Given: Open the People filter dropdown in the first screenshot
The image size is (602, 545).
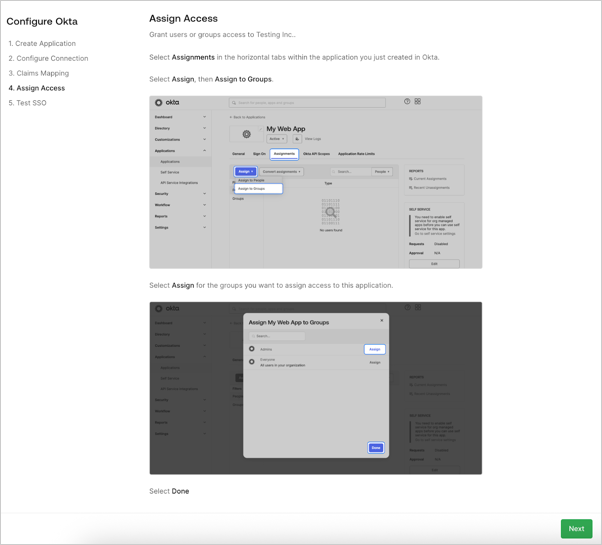Looking at the screenshot, I should 382,172.
